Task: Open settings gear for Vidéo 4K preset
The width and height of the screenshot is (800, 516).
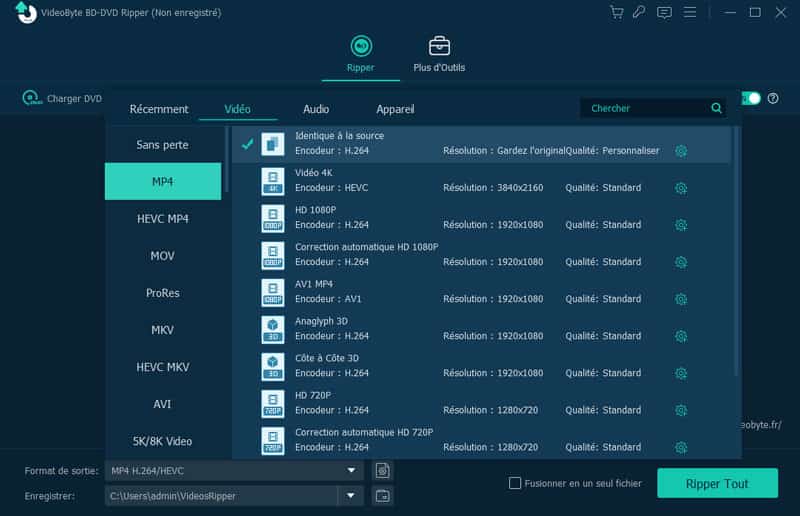Action: 681,188
